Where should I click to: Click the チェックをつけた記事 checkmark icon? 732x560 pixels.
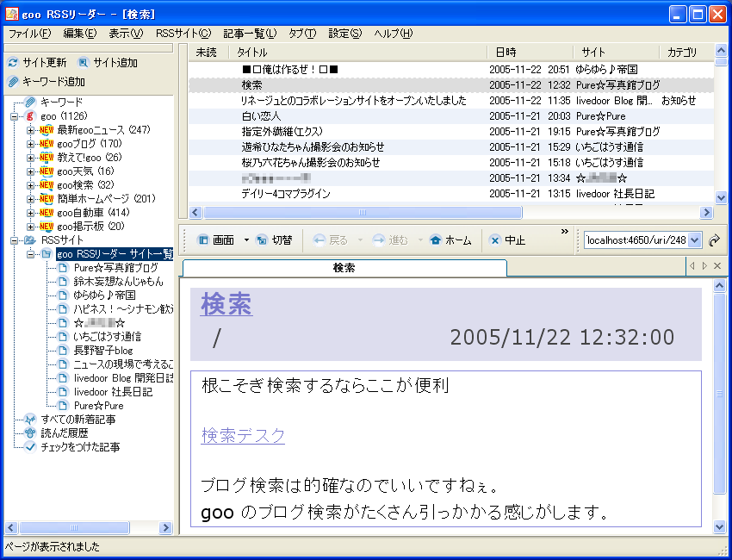pyautogui.click(x=30, y=447)
